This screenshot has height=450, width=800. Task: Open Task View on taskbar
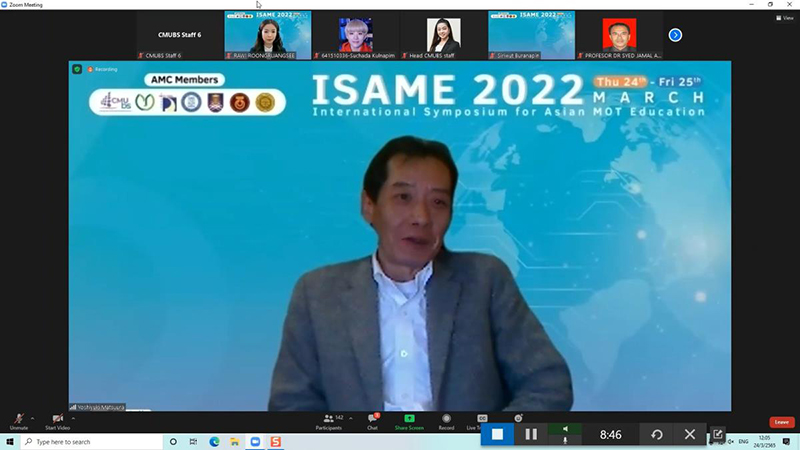193,441
